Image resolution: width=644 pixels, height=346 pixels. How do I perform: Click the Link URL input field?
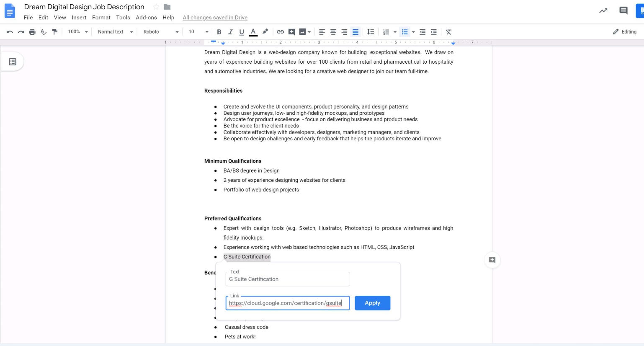[288, 303]
